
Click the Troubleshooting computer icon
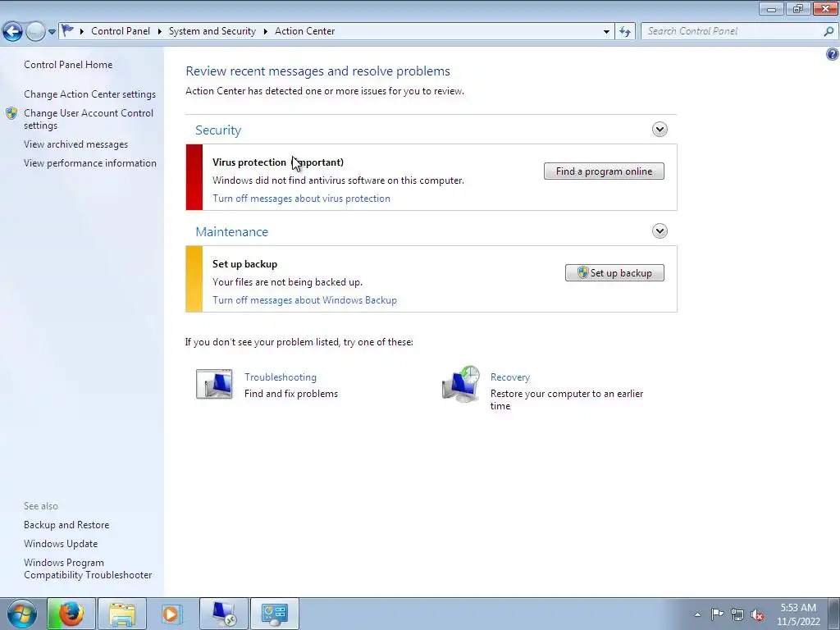coord(214,384)
